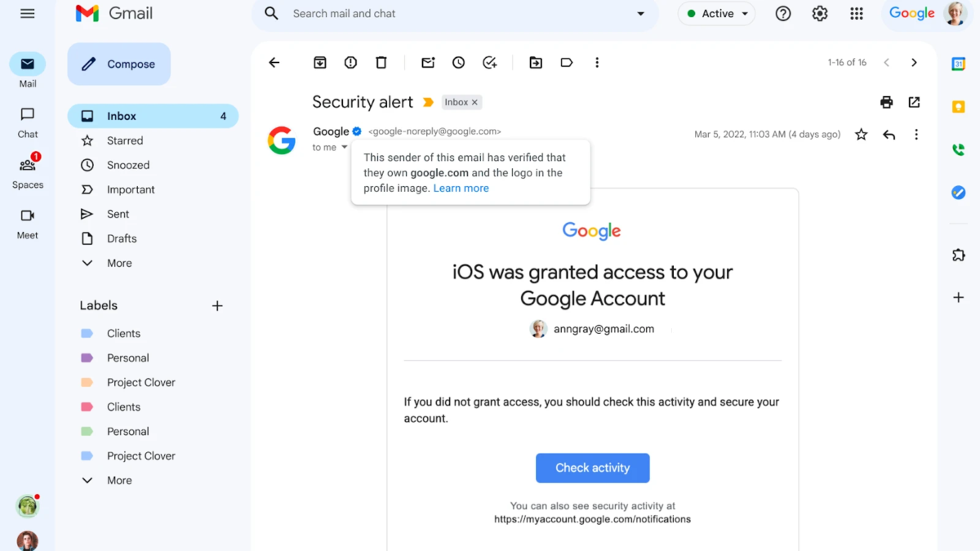
Task: Move the email to a folder
Action: [536, 63]
